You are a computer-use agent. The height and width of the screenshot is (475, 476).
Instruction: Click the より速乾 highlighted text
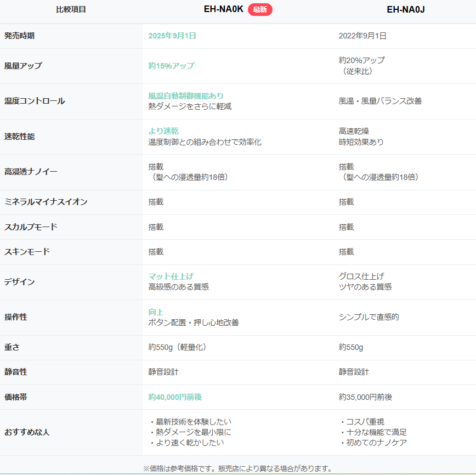pyautogui.click(x=163, y=131)
